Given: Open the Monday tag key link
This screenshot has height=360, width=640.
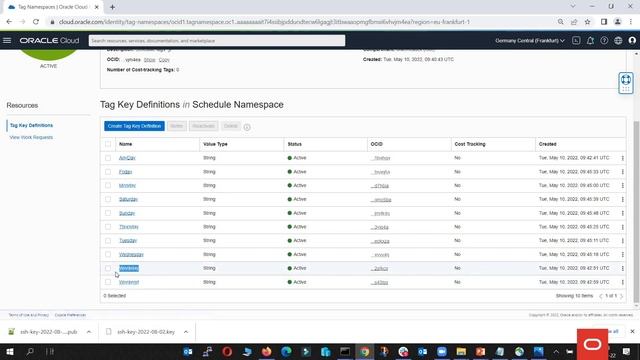Looking at the screenshot, I should (x=127, y=185).
